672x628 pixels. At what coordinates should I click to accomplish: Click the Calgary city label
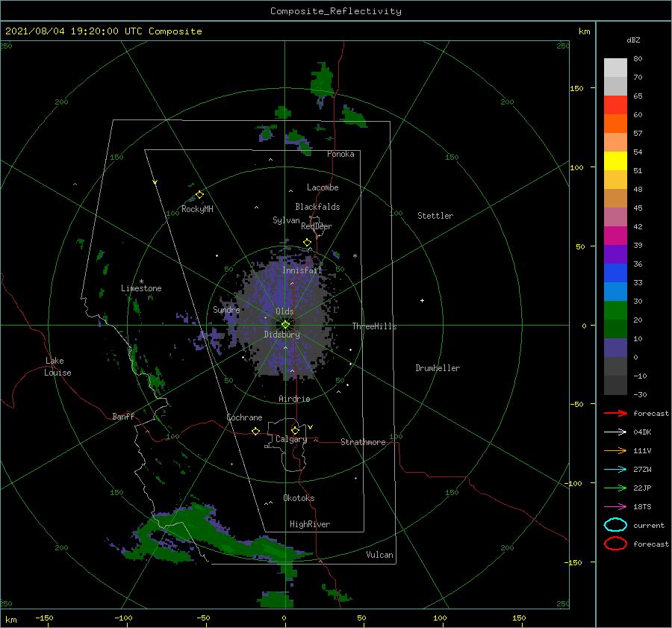coord(291,439)
